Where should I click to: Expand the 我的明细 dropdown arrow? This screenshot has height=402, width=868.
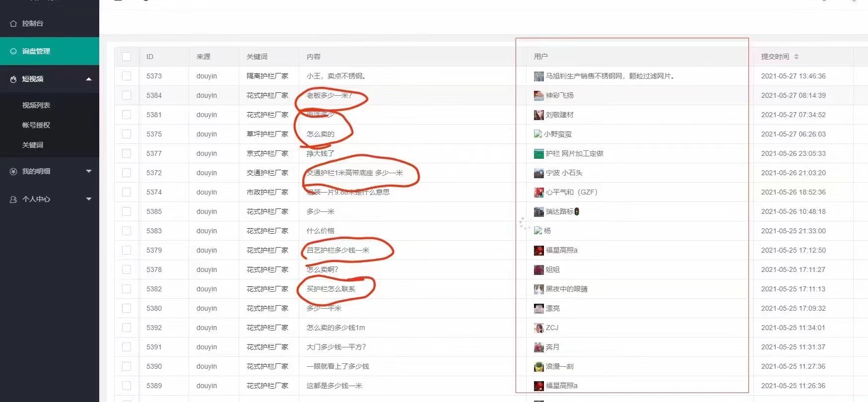(x=89, y=171)
